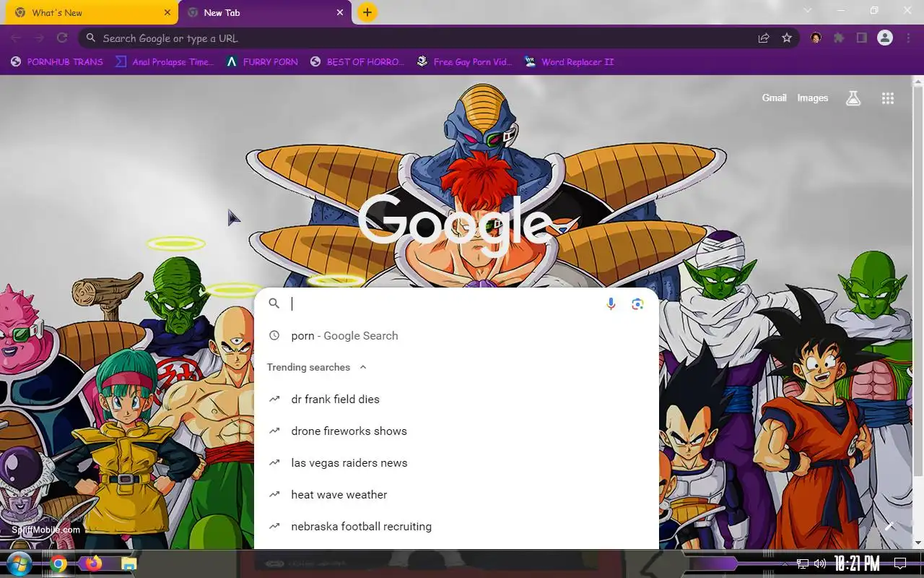Go back with the back arrow
The height and width of the screenshot is (578, 924).
pyautogui.click(x=16, y=38)
